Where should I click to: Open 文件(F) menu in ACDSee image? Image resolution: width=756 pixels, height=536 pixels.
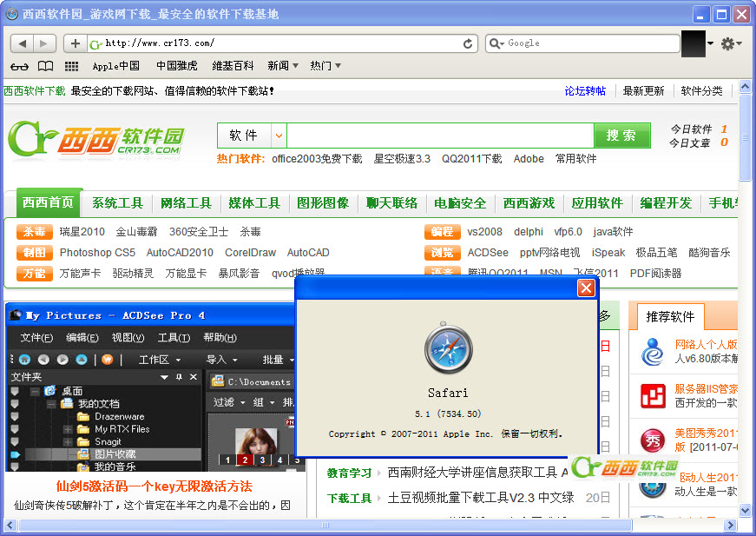click(x=36, y=338)
